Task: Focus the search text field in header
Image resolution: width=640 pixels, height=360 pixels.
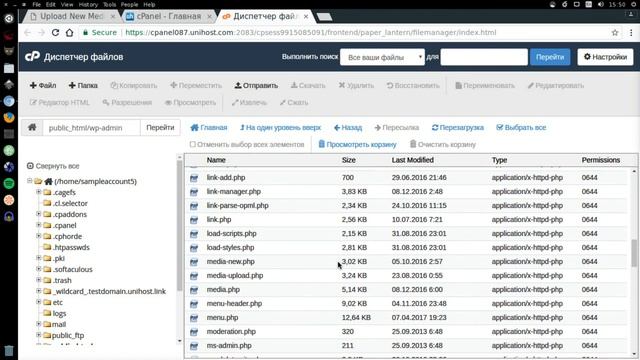Action: coord(484,57)
